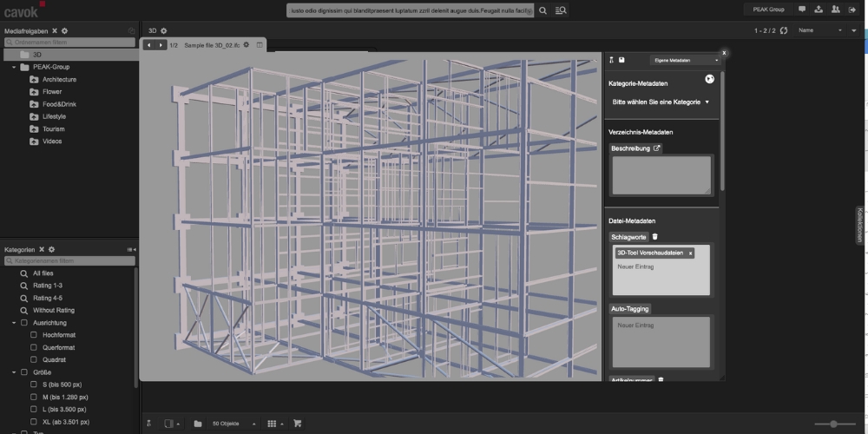
Task: Open the Eigene Metadaten dropdown
Action: [x=685, y=60]
